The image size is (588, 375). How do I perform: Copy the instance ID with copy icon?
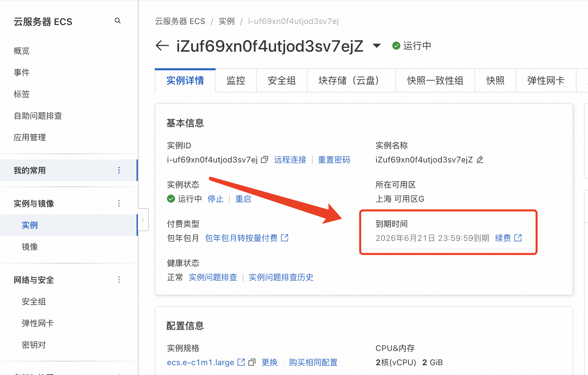pyautogui.click(x=265, y=159)
